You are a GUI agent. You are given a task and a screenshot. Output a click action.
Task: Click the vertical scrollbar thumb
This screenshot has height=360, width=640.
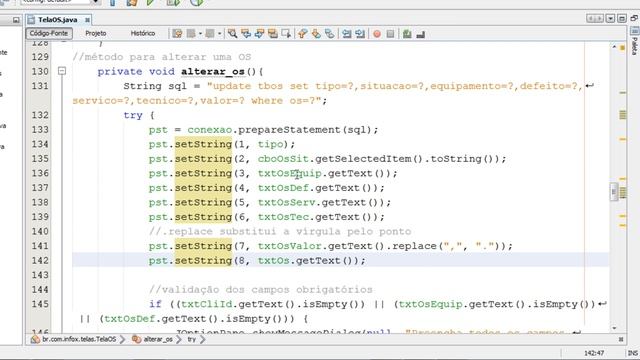coord(614,192)
